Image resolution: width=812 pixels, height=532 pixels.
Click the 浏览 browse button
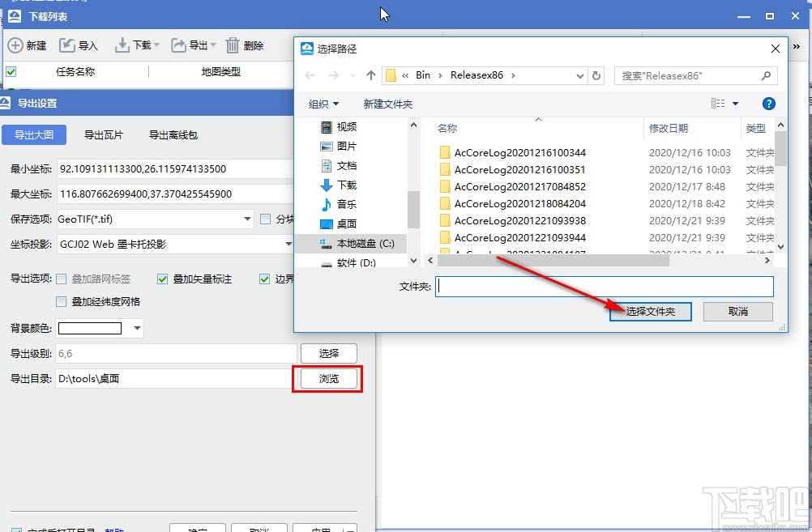click(x=329, y=379)
